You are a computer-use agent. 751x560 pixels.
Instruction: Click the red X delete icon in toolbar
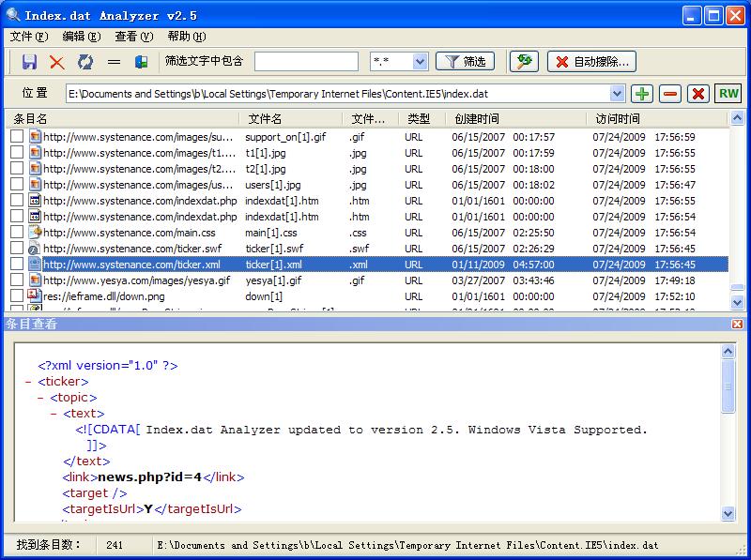57,62
